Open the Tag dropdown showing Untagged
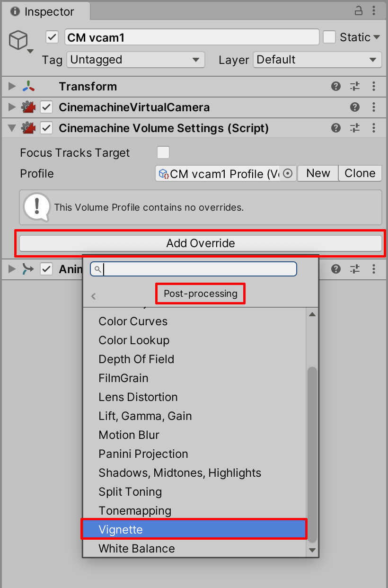The height and width of the screenshot is (588, 388). click(x=135, y=60)
